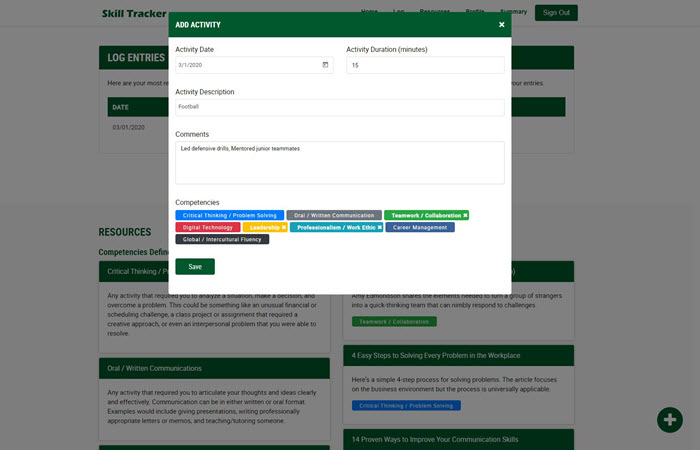Click the LOG ENTRIES heading
Viewport: 700px width, 450px height.
pos(136,58)
